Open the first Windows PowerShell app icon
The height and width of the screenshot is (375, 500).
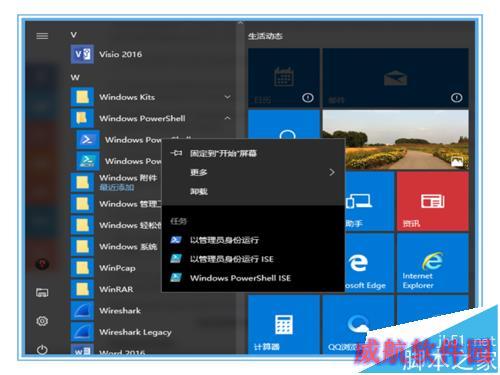pos(88,139)
